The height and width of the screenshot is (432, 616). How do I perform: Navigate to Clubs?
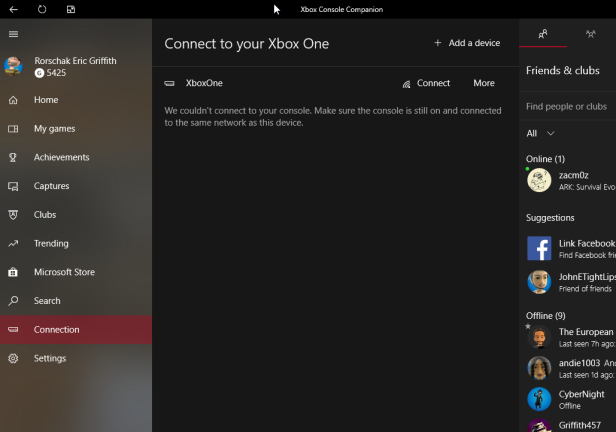[x=45, y=215]
